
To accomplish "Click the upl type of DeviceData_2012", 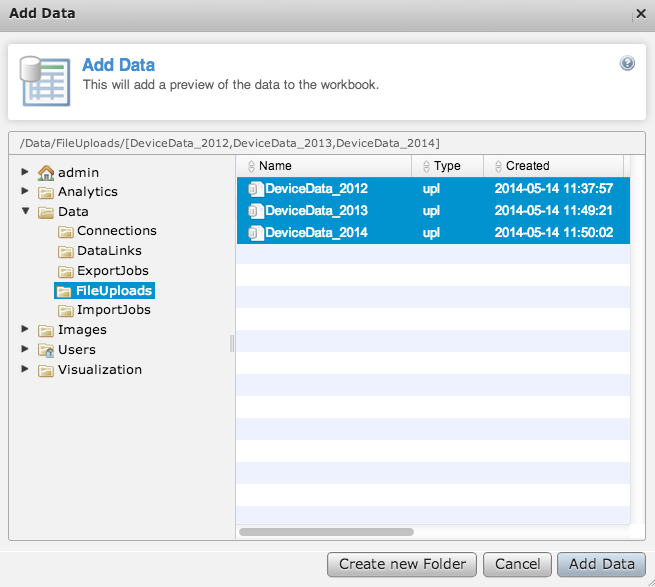I will coord(431,189).
